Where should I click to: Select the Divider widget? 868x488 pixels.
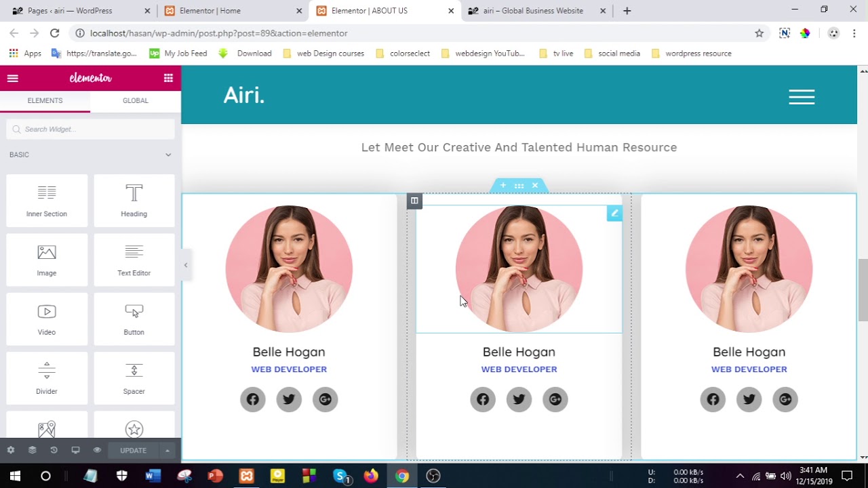click(47, 378)
